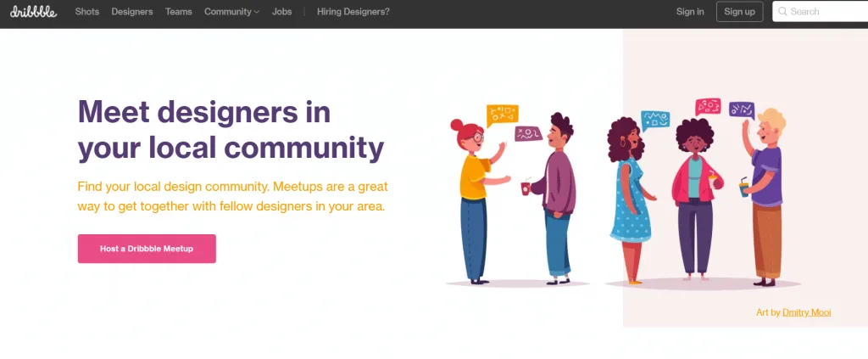Click the 'Art by' caption text
This screenshot has width=868, height=359.
(768, 312)
